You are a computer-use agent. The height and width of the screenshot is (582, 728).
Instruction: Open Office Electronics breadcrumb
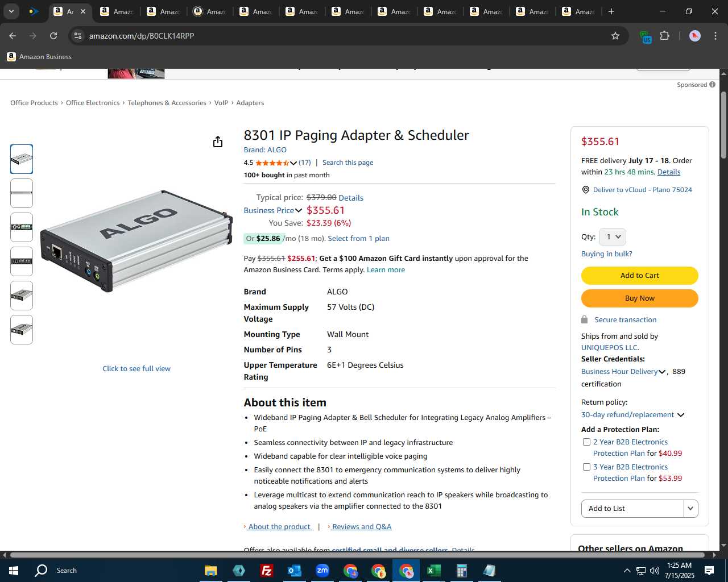pos(93,103)
